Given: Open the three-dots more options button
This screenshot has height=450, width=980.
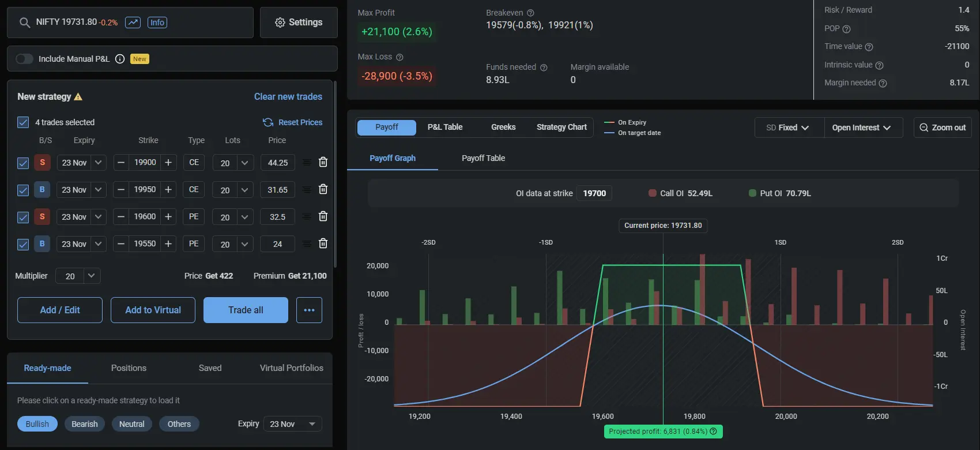Looking at the screenshot, I should pyautogui.click(x=309, y=310).
